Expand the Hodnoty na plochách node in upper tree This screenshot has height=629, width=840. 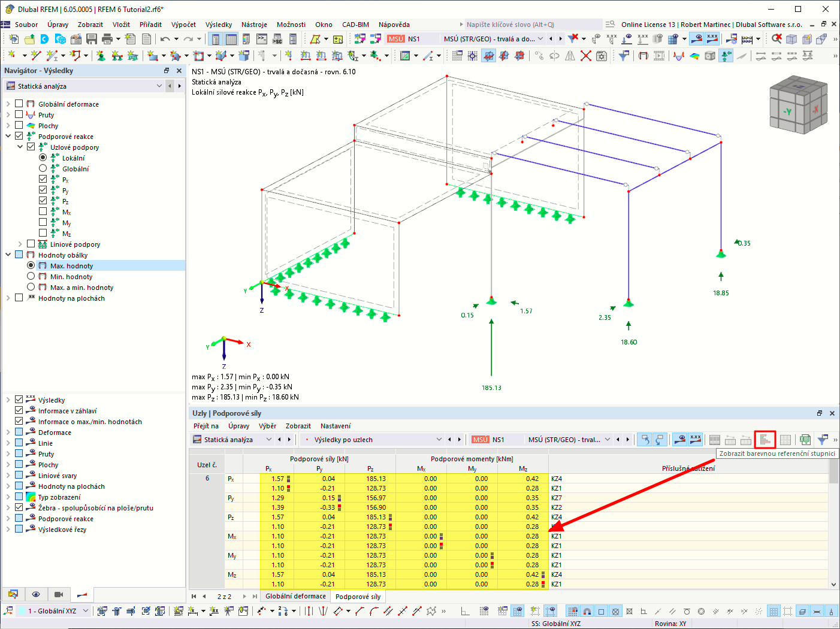tap(8, 298)
